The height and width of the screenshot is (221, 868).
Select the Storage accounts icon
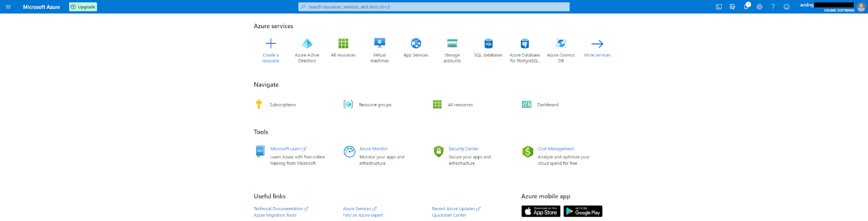(452, 43)
